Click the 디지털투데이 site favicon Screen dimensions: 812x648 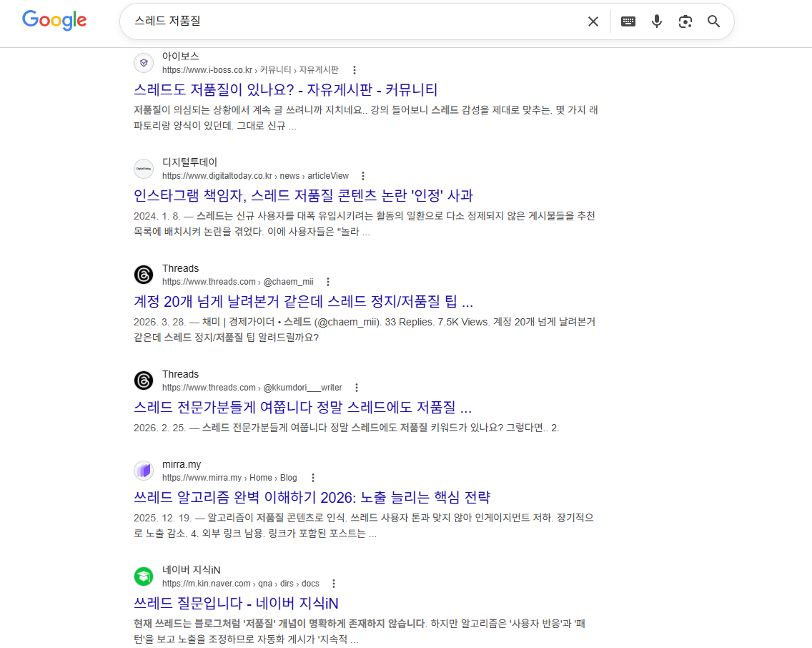pos(144,169)
